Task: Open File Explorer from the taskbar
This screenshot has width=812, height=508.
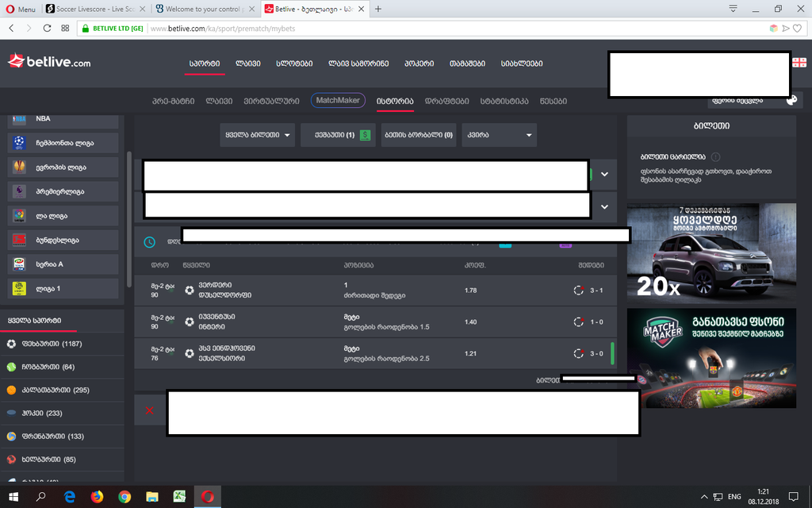Action: (151, 497)
